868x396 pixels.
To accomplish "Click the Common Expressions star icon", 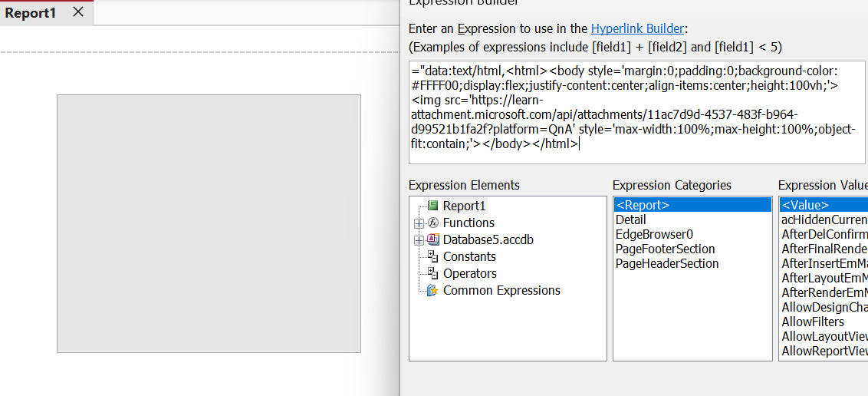I will (x=433, y=291).
